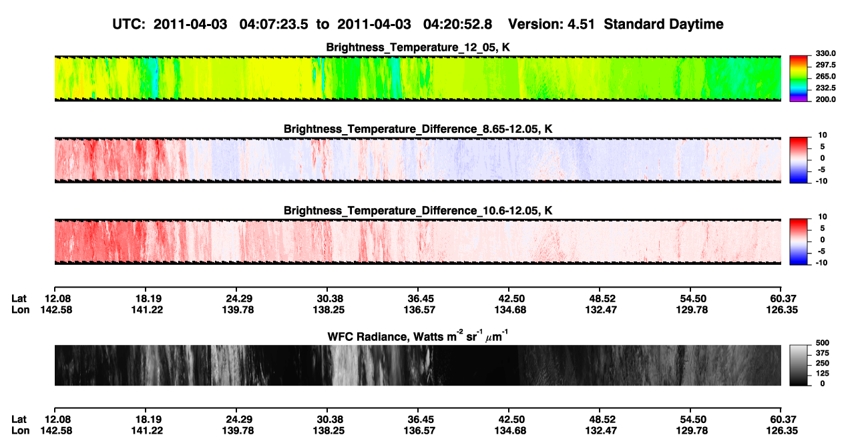Click the 10.6-12.05 difference color scale bar
Screen dimensions: 868x445
coord(799,242)
